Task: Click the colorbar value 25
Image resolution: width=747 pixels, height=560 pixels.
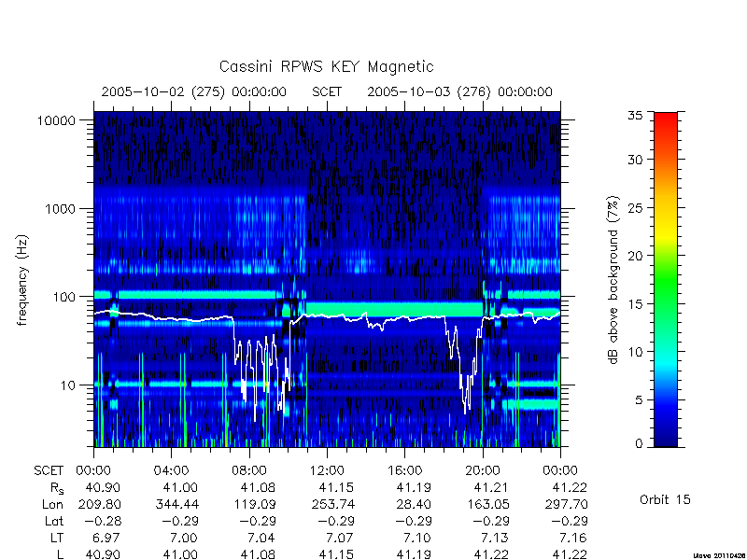Action: [x=635, y=207]
